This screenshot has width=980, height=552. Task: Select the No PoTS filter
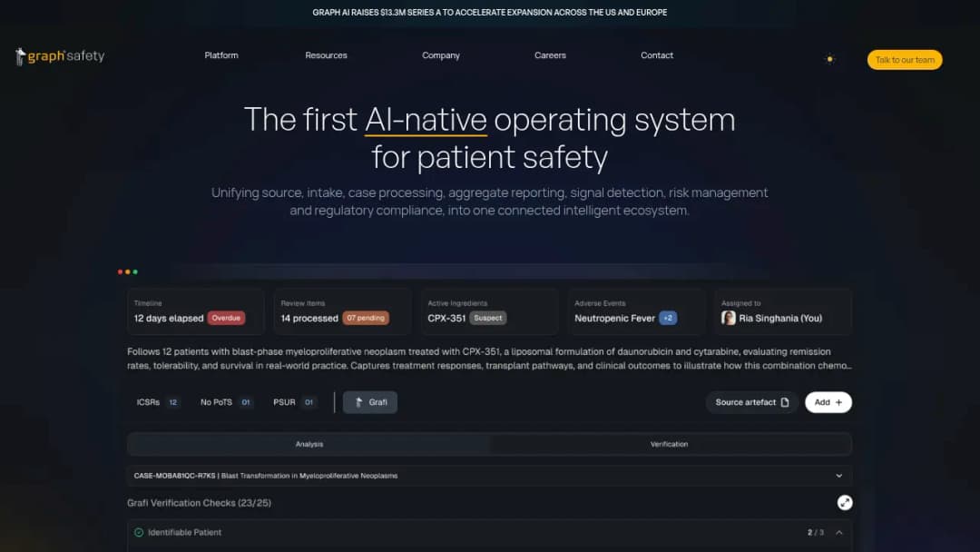226,402
